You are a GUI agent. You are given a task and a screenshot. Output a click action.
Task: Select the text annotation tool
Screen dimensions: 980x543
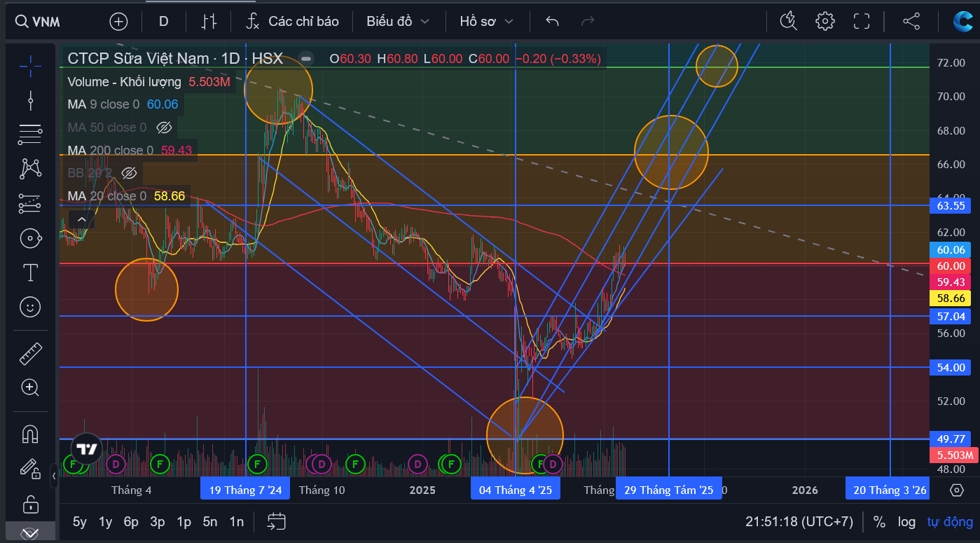click(30, 273)
